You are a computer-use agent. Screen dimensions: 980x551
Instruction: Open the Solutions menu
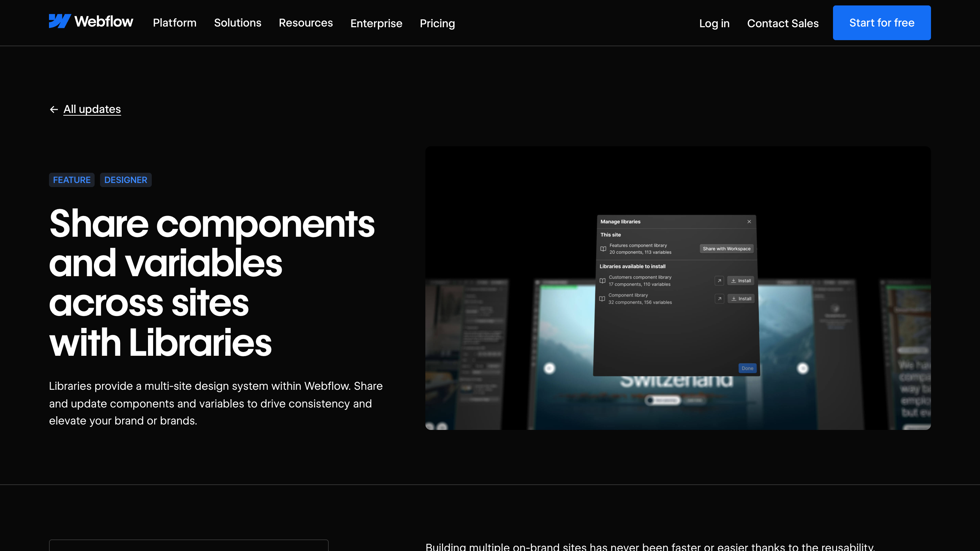tap(238, 23)
